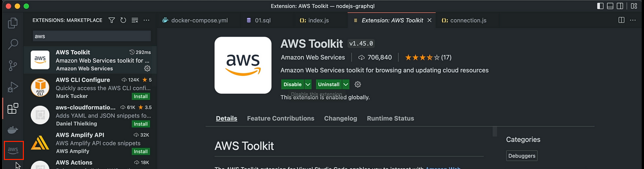The height and width of the screenshot is (169, 644).
Task: Expand the Uninstall button dropdown arrow
Action: (x=345, y=84)
